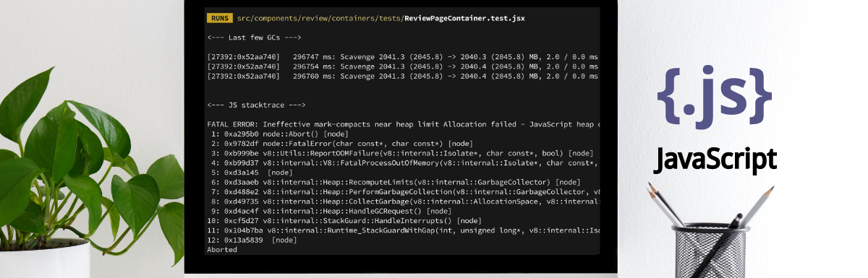Click the yellow RUNS badge
Screen dimensions: 868x278
pyautogui.click(x=219, y=18)
